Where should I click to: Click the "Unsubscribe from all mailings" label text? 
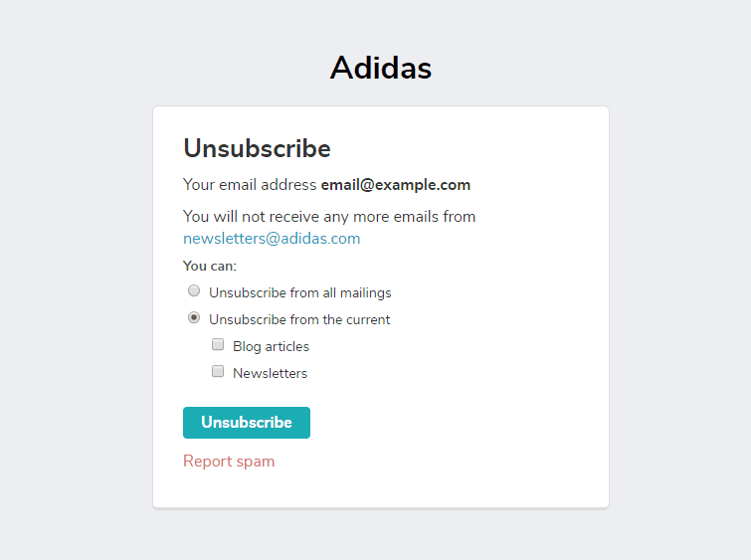pos(299,292)
